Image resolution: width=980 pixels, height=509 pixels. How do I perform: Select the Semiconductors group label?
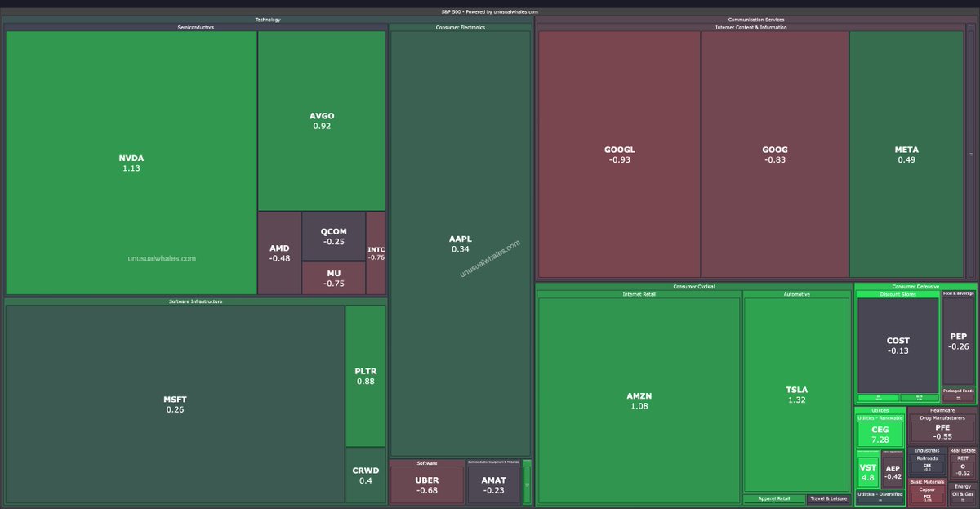click(195, 27)
